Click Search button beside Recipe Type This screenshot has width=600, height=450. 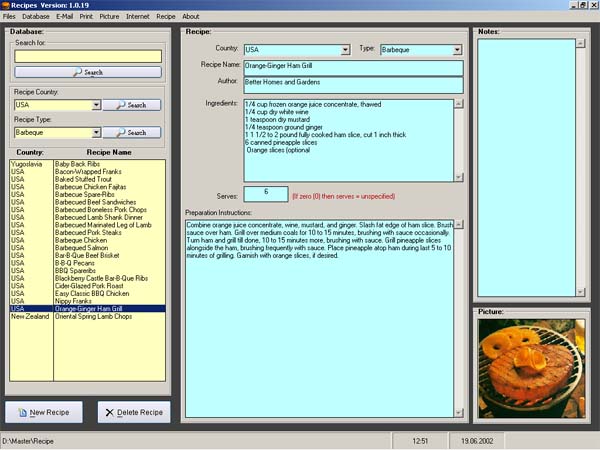point(132,132)
